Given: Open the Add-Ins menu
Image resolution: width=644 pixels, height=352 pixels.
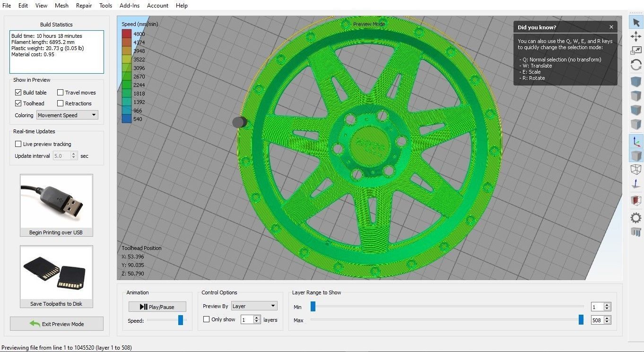Looking at the screenshot, I should point(130,6).
